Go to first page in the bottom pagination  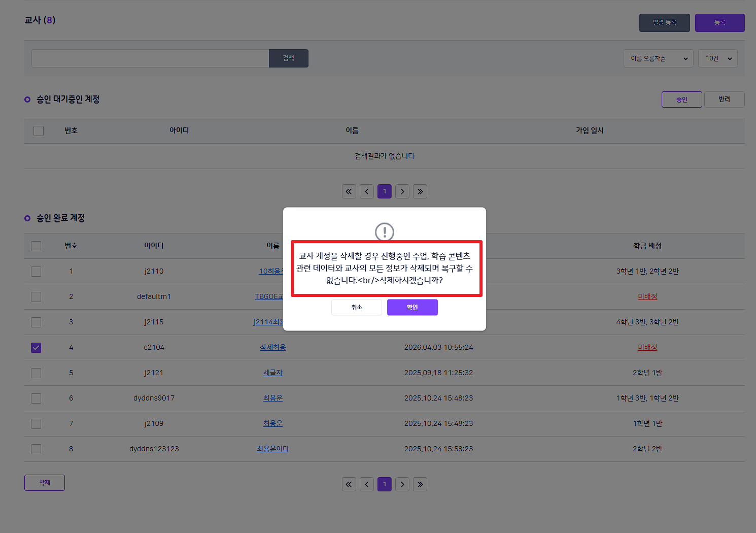tap(349, 484)
